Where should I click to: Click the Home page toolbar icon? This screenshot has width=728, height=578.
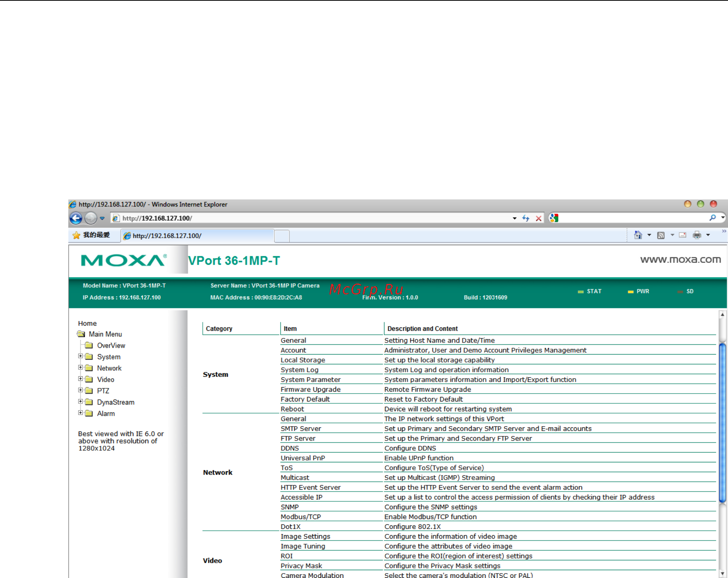click(x=638, y=235)
